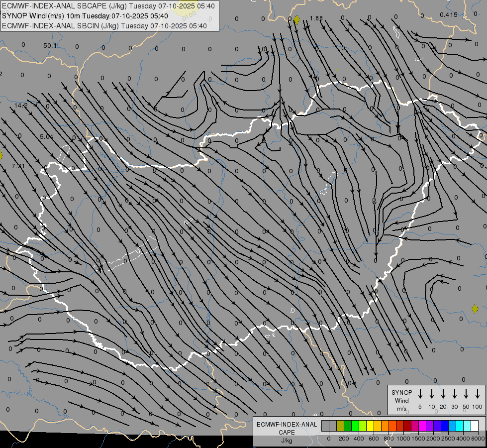Click the 14.2 value label on the map
487x448 pixels.
point(20,106)
